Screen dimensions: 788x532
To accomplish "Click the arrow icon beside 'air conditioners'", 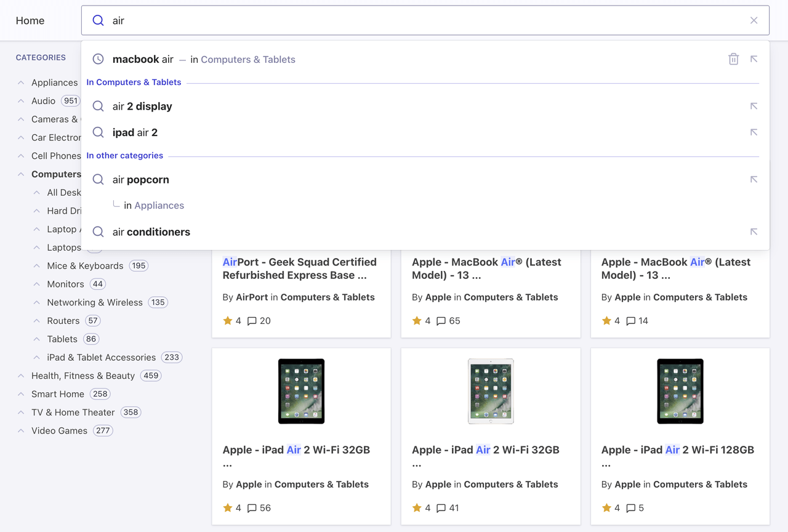I will tap(754, 232).
